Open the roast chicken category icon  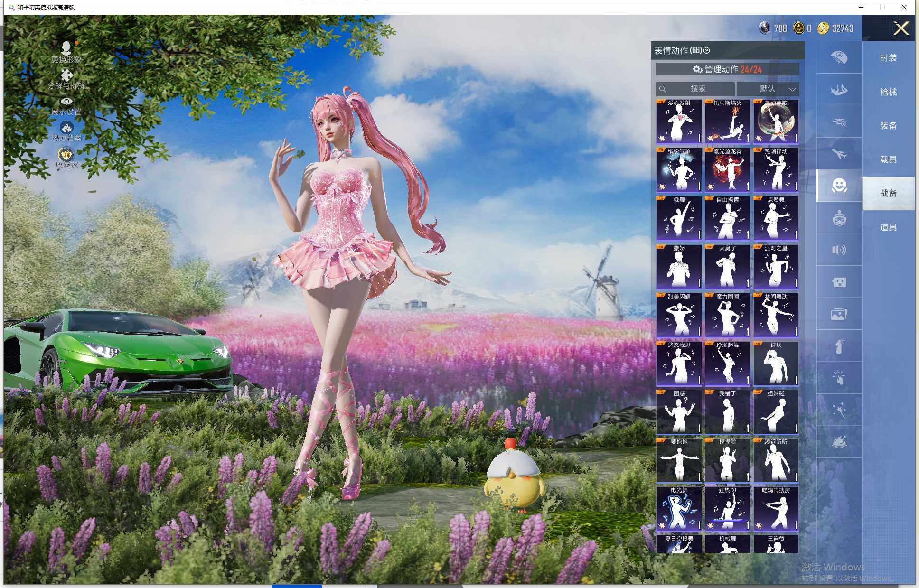click(x=839, y=442)
